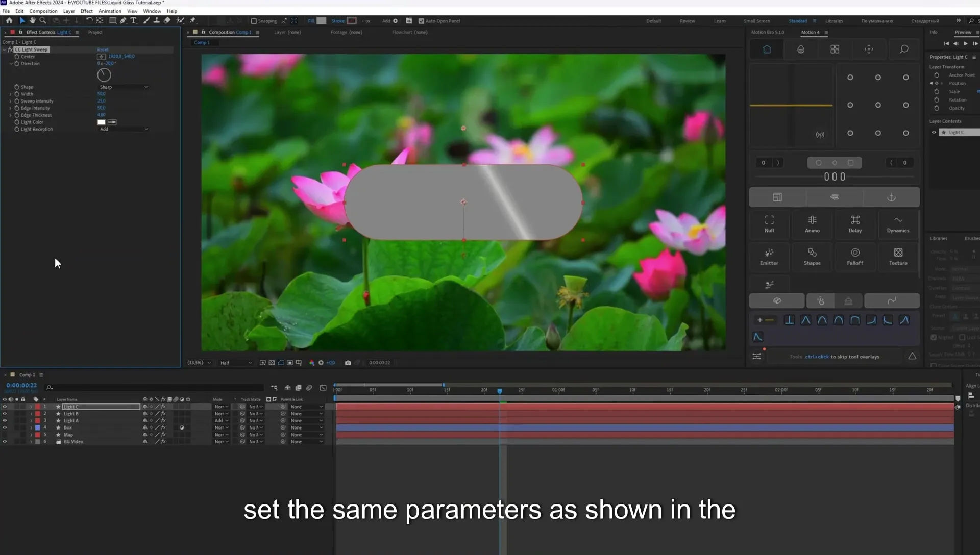Viewport: 980px width, 555px height.
Task: Expand the Light A layer properties
Action: click(31, 421)
